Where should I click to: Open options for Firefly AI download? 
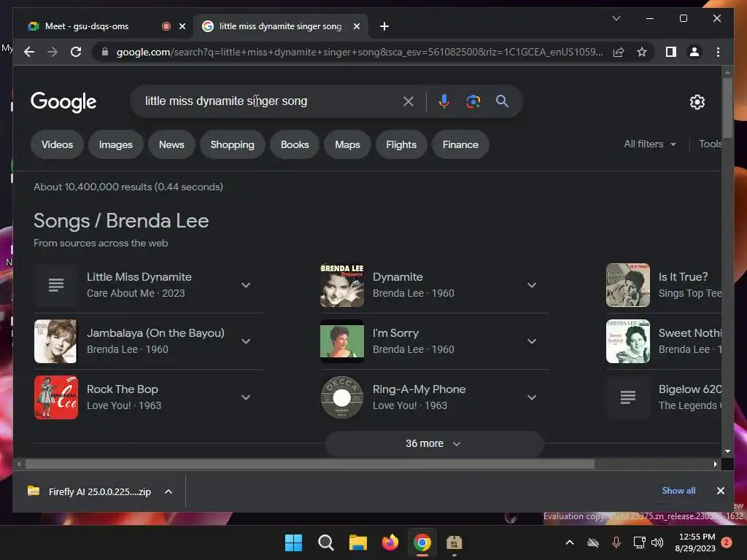pyautogui.click(x=169, y=491)
